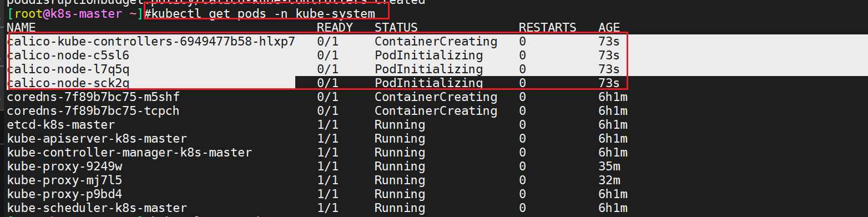Click the calico-kube-controllers-6949477b58-hlxp7 pod name
This screenshot has height=217, width=868.
point(151,42)
